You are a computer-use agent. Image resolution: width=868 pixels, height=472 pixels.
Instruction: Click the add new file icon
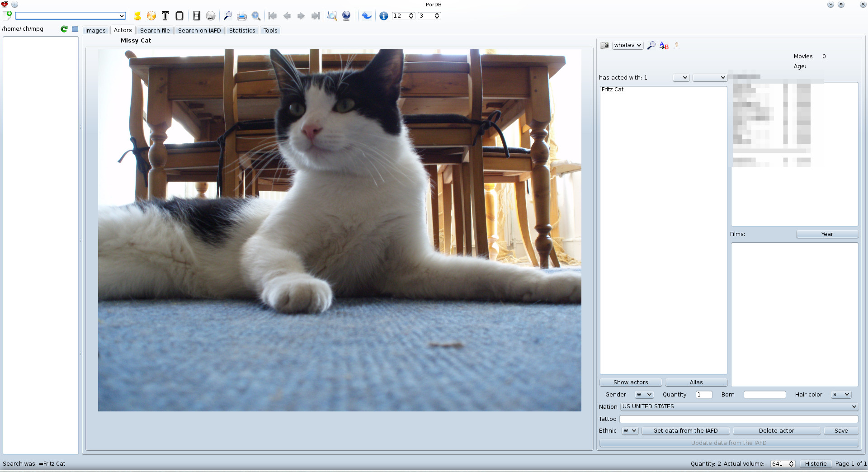(7, 15)
